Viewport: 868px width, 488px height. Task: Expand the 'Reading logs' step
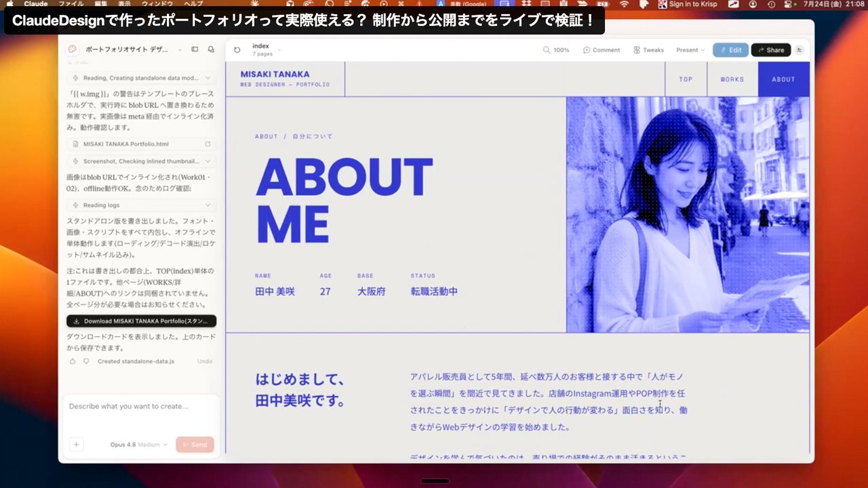coord(141,205)
